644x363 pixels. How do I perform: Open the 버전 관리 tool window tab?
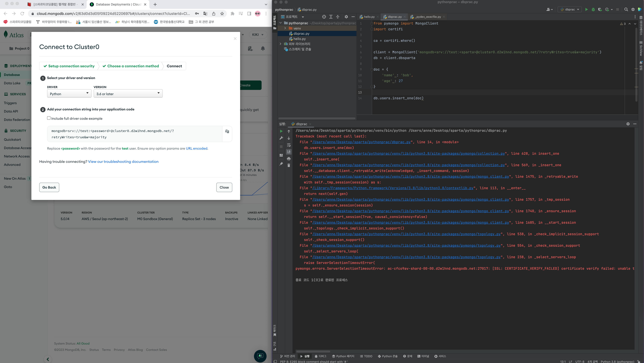[x=287, y=356]
